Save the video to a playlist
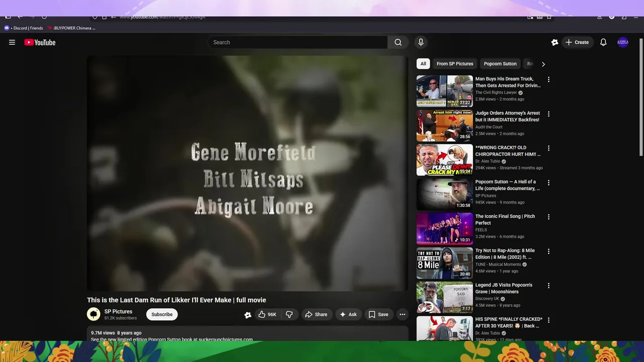The height and width of the screenshot is (362, 644). pos(378,314)
